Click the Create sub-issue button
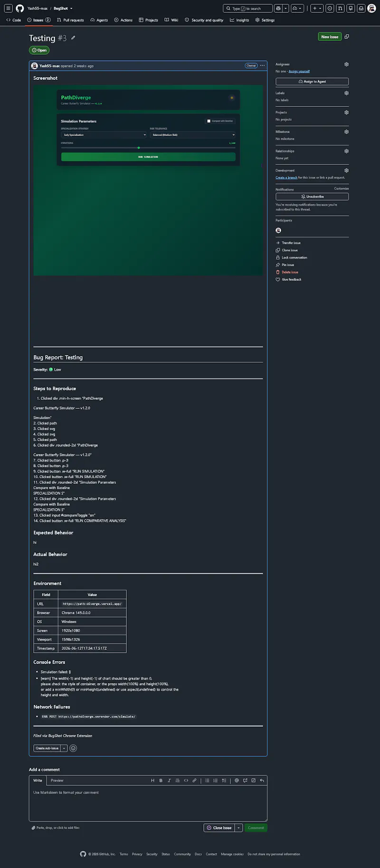The image size is (380, 868). coord(47,748)
